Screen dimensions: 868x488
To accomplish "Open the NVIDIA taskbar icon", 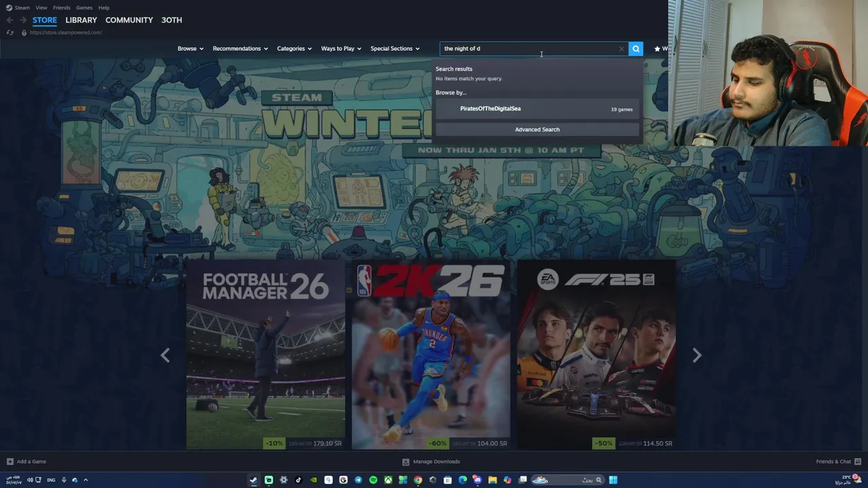I will tap(313, 480).
